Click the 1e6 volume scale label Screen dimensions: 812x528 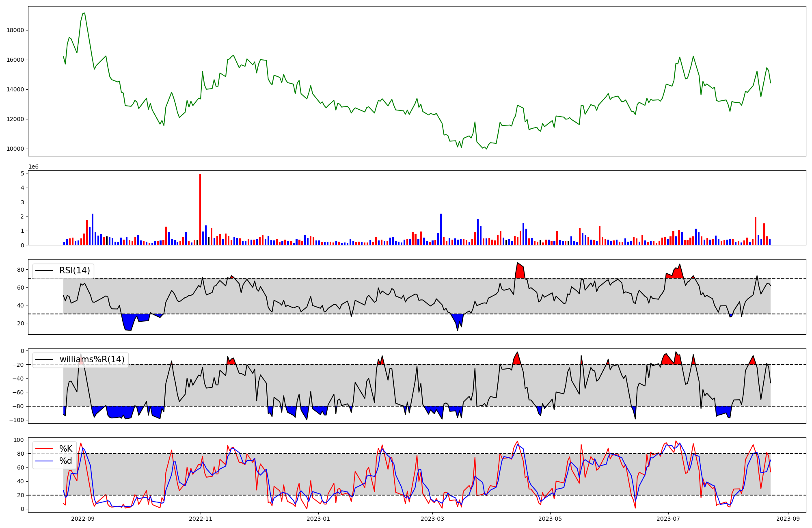coord(33,167)
